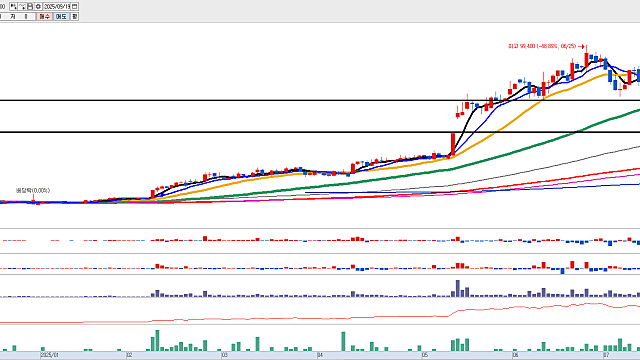Click the second toolbar icon beside the save icon
The image size is (640, 360).
(x=22, y=7)
